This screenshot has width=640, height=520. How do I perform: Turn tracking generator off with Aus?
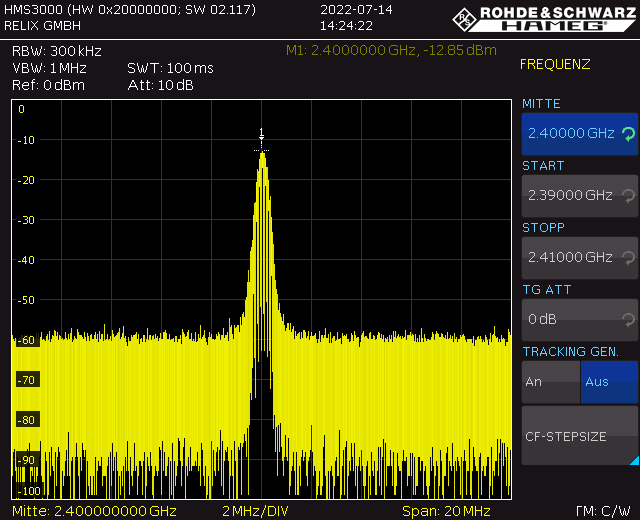coord(609,382)
